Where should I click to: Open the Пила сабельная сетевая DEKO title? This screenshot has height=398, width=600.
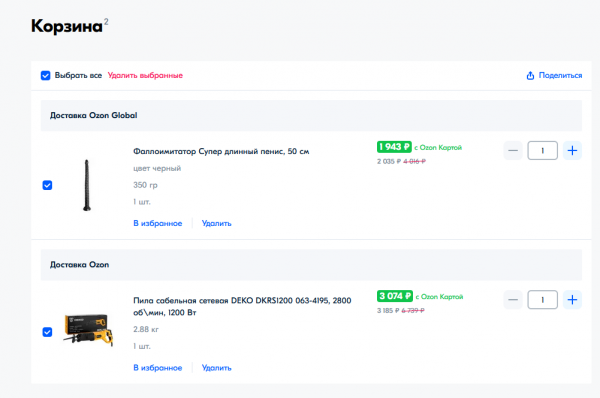click(x=242, y=306)
